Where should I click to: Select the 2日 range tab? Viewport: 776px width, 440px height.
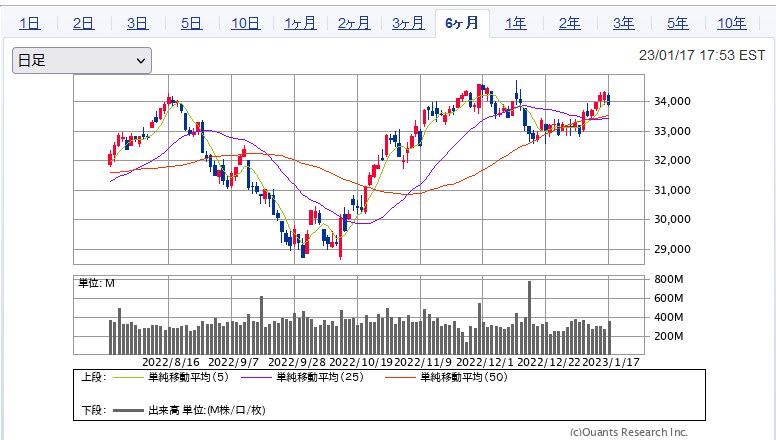click(84, 23)
